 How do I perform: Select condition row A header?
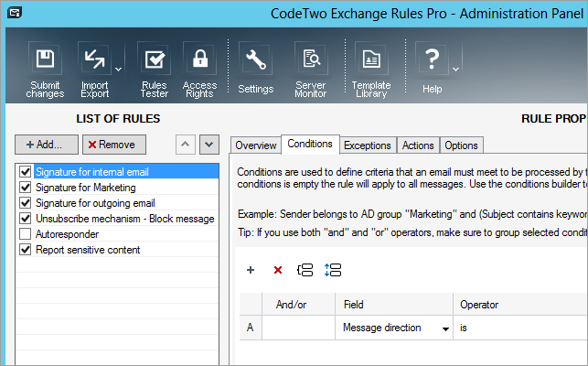tap(251, 328)
